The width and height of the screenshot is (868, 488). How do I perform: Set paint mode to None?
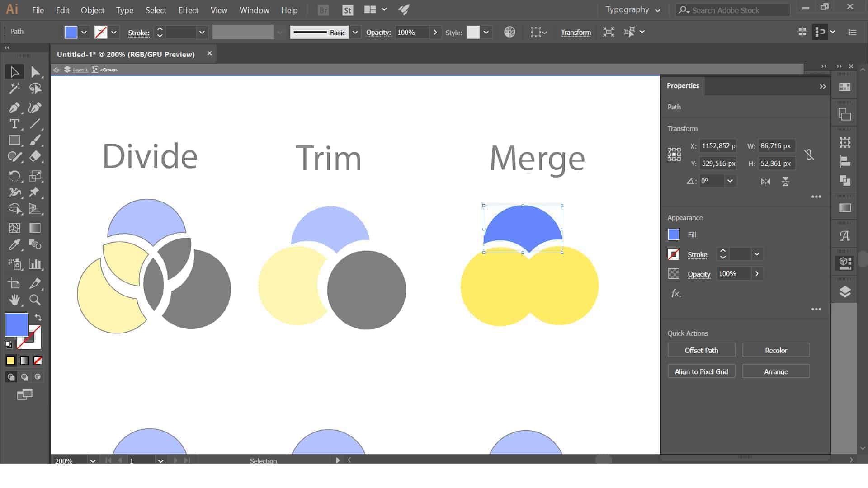coord(38,361)
